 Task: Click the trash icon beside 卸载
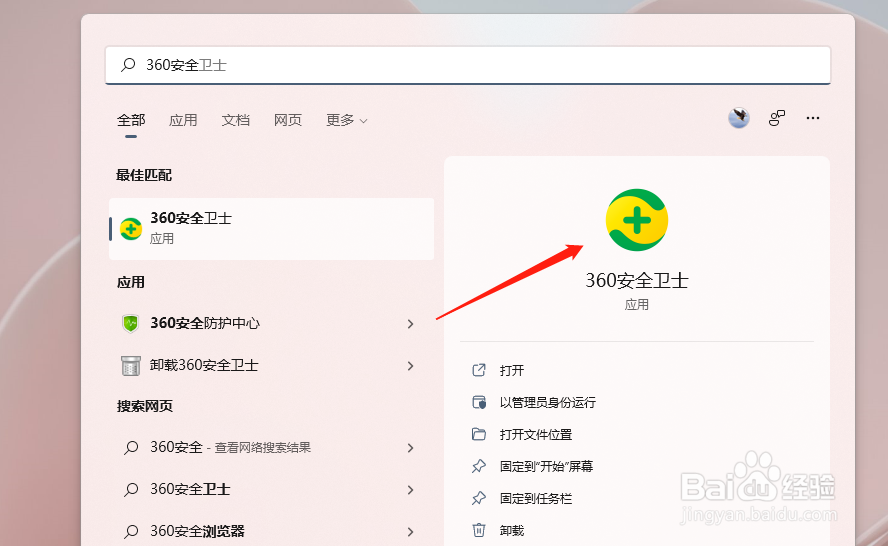(479, 531)
